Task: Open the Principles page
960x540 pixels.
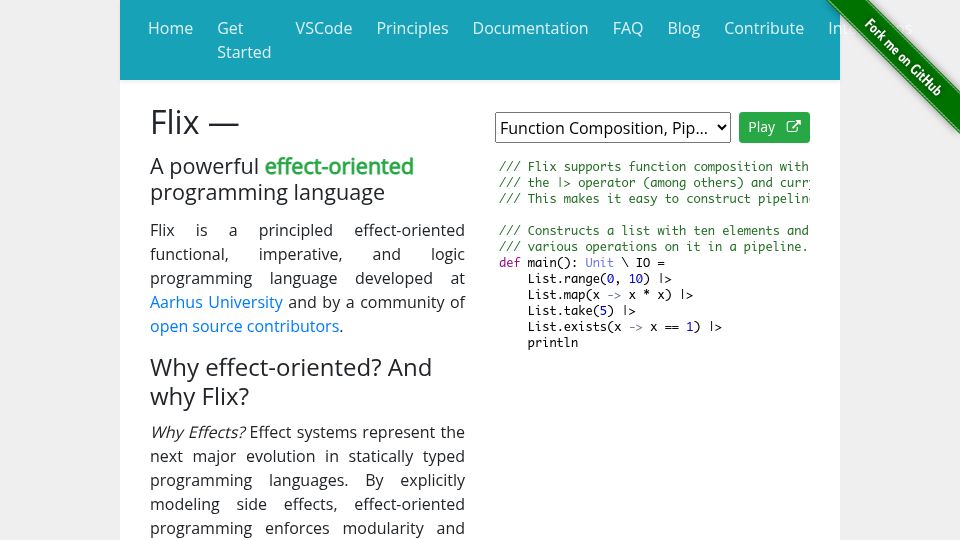Action: [412, 28]
